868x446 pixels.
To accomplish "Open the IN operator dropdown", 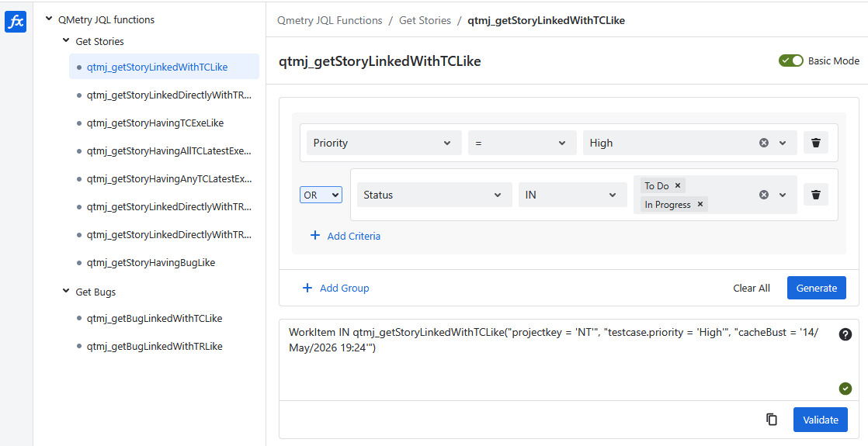I will coord(572,195).
